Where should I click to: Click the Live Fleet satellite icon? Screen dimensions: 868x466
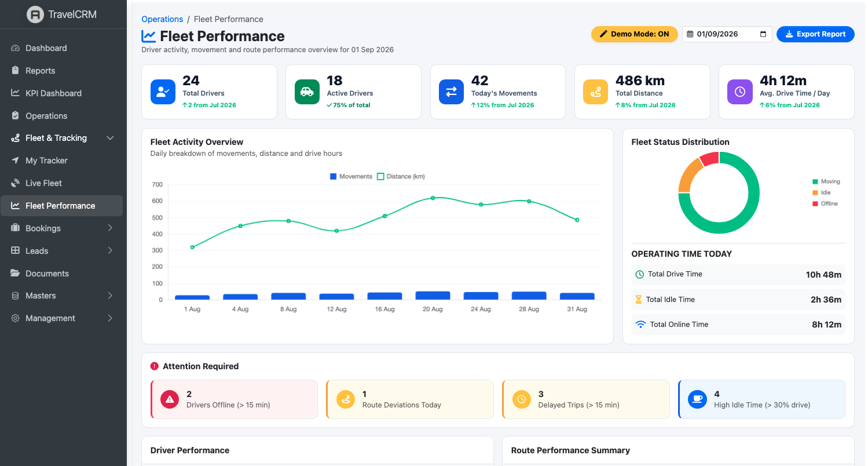(16, 183)
